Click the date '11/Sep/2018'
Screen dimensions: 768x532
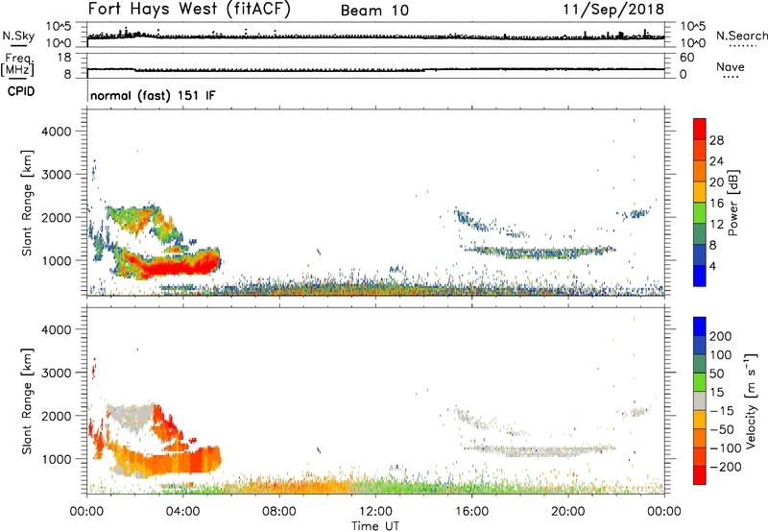click(x=613, y=9)
